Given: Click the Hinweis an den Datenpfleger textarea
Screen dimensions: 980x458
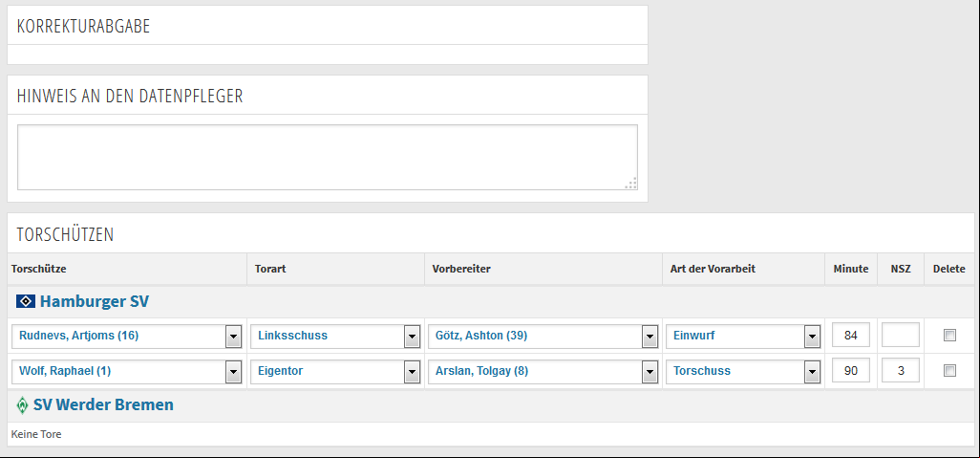Looking at the screenshot, I should coord(328,157).
